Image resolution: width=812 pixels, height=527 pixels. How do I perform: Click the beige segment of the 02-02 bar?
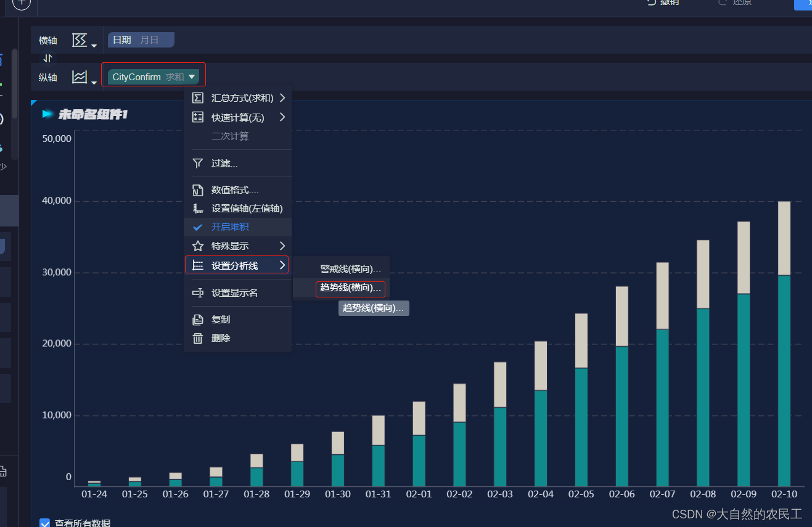(459, 403)
